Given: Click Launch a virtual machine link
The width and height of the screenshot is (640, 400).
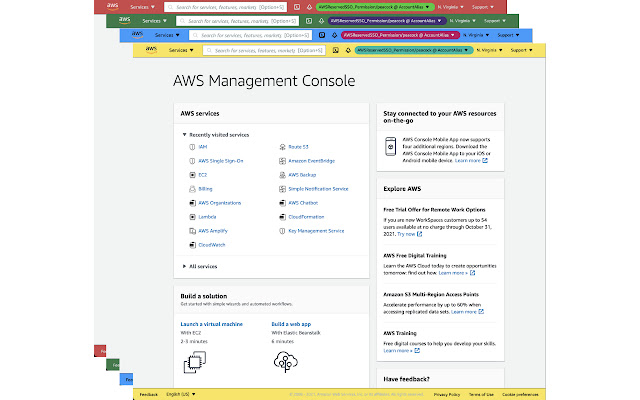Looking at the screenshot, I should 211,324.
